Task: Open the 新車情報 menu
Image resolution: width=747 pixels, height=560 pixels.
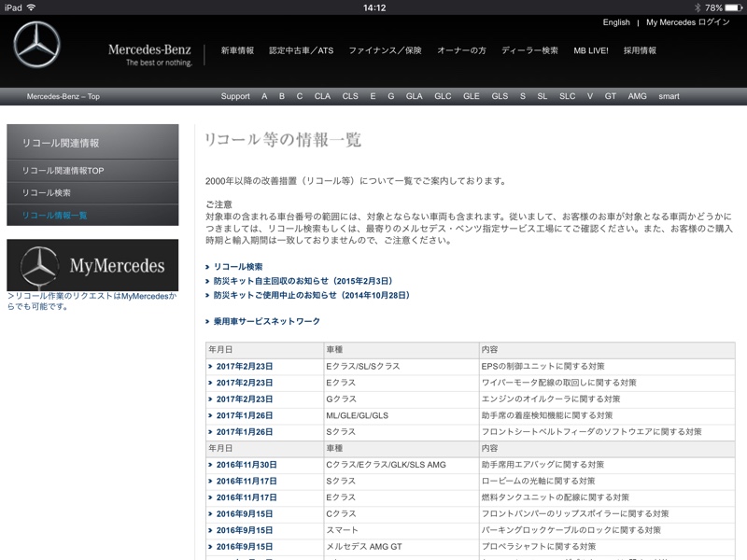Action: click(x=237, y=50)
